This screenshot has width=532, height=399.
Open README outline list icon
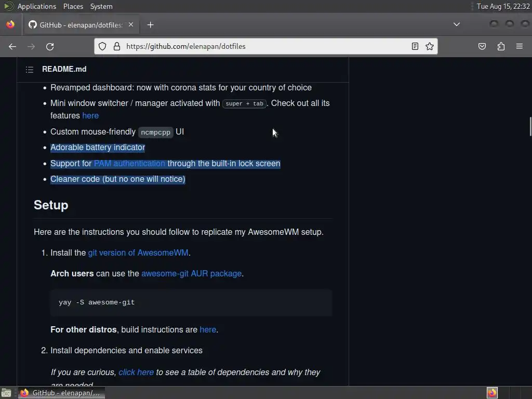30,70
